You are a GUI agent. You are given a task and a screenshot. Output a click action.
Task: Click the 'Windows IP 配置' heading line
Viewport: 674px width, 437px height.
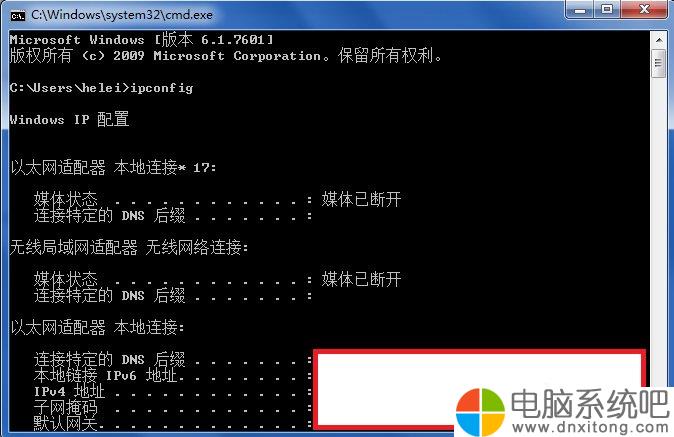coord(69,119)
